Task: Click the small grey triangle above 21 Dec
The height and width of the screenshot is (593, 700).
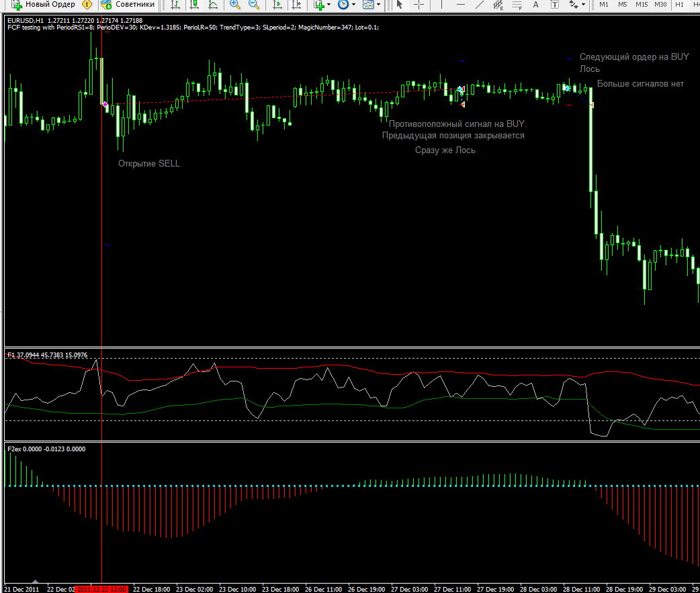Action: tap(35, 582)
